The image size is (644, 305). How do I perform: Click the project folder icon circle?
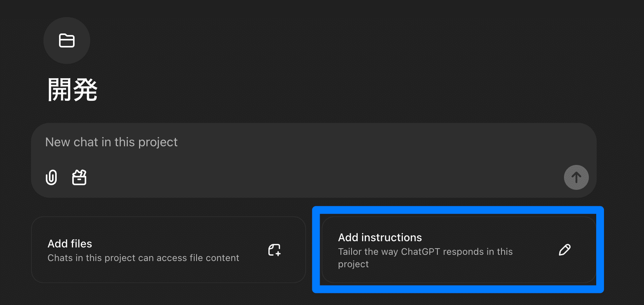(x=67, y=40)
